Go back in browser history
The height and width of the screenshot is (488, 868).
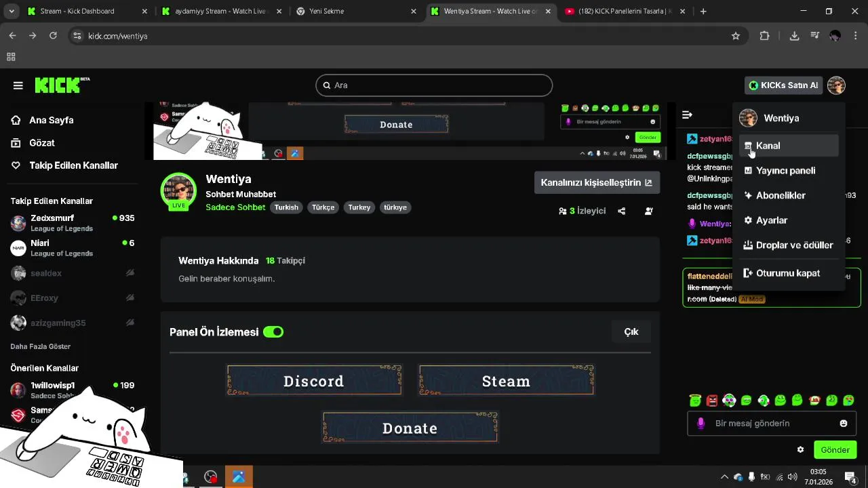click(x=12, y=36)
